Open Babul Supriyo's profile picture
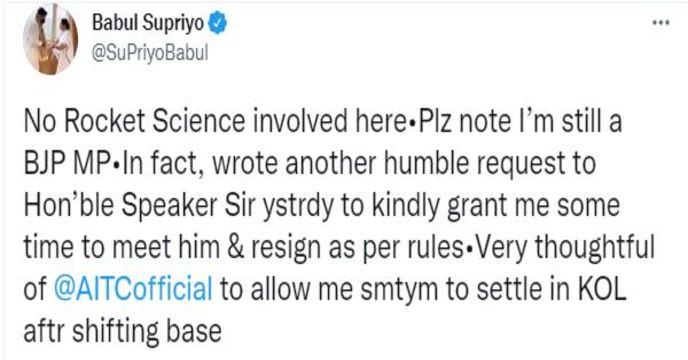The width and height of the screenshot is (688, 360). [x=51, y=39]
